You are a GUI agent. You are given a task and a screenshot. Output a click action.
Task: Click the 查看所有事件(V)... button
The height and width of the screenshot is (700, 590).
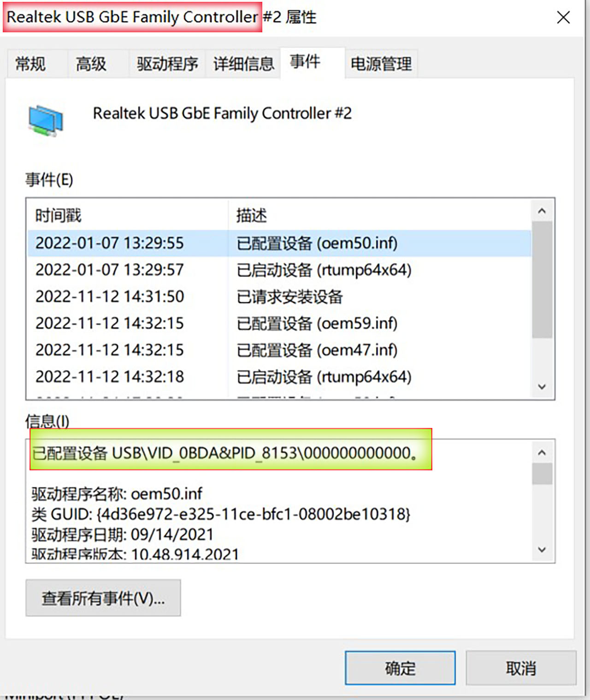[103, 598]
